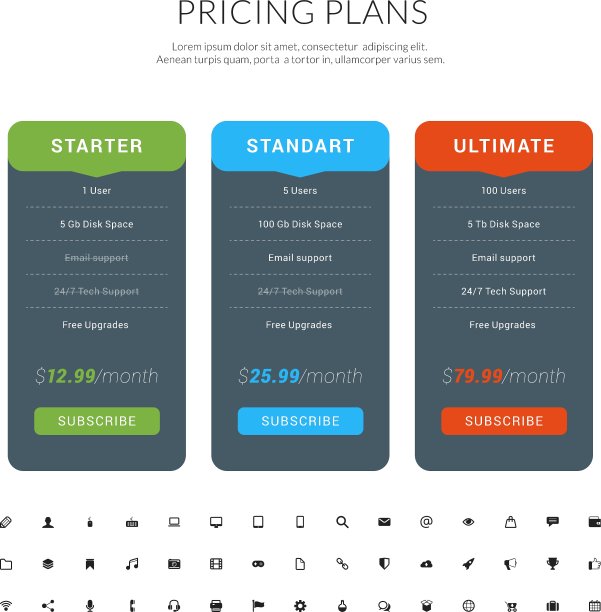Select the green STARTER plan header
The height and width of the screenshot is (612, 601).
(x=97, y=146)
